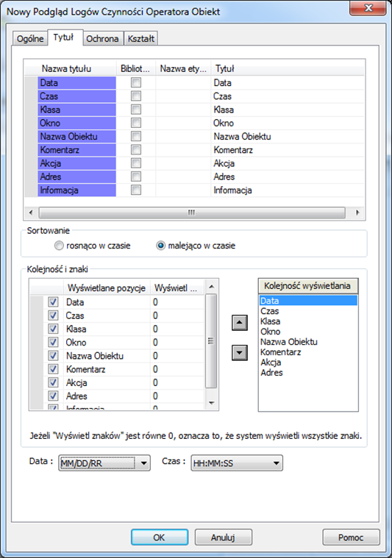Click the right arrow of title list scrollbar
The width and height of the screenshot is (392, 558).
click(358, 212)
